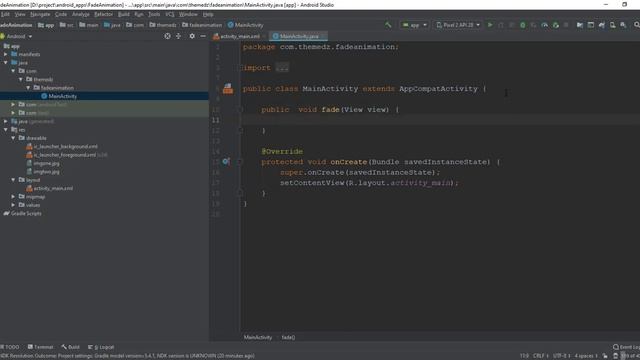Expand the manifests folder
Screen dimensions: 640x360
(x=6, y=54)
